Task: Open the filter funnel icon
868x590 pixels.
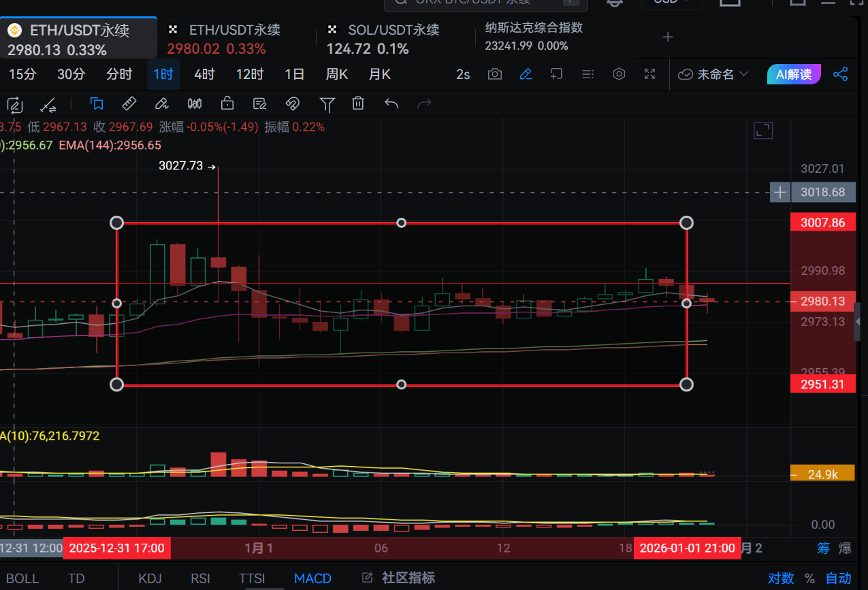Action: pos(327,104)
